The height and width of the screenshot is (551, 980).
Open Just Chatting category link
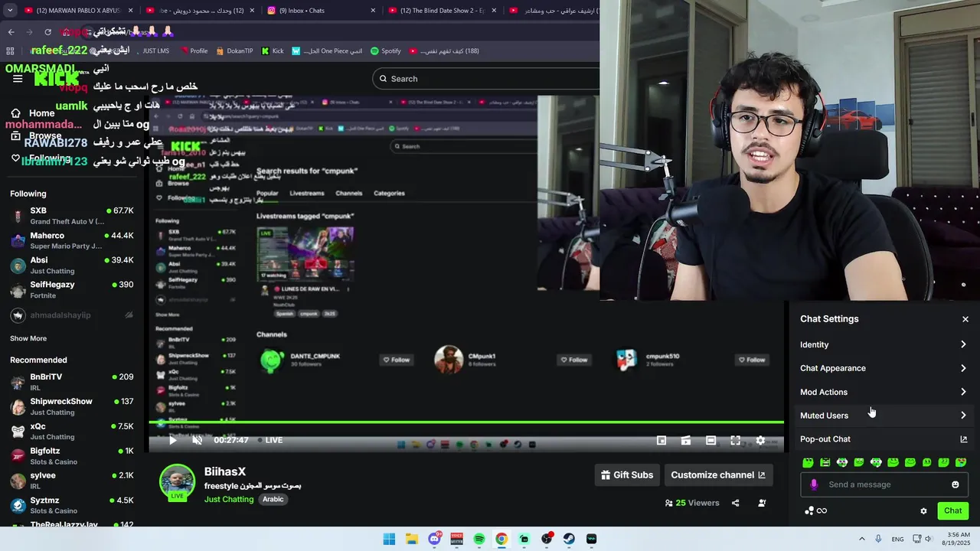point(229,499)
